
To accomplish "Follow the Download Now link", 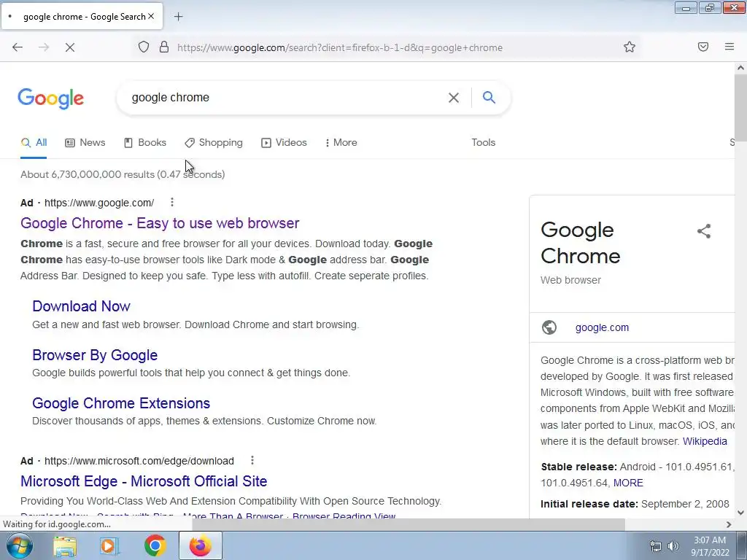I will pos(82,306).
